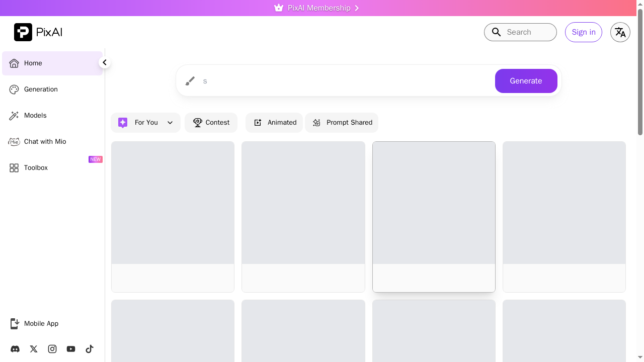The image size is (644, 362).
Task: Open the Instagram social link
Action: pos(52,349)
